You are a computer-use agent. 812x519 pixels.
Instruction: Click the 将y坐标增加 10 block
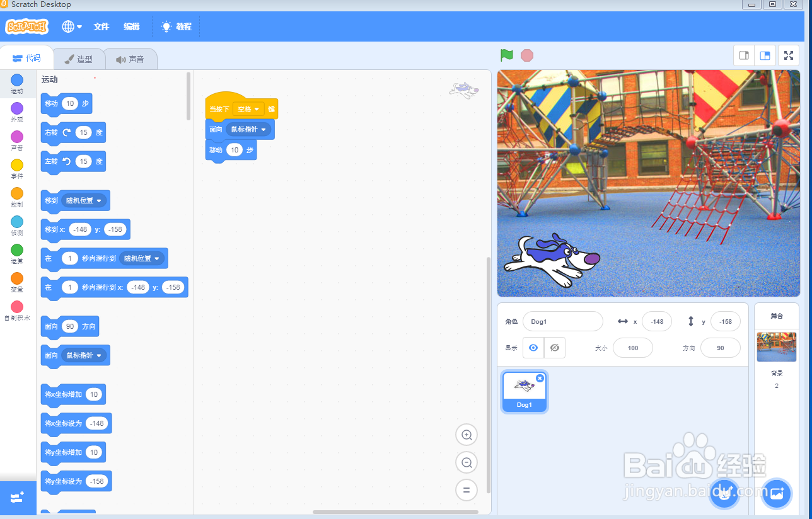point(73,453)
